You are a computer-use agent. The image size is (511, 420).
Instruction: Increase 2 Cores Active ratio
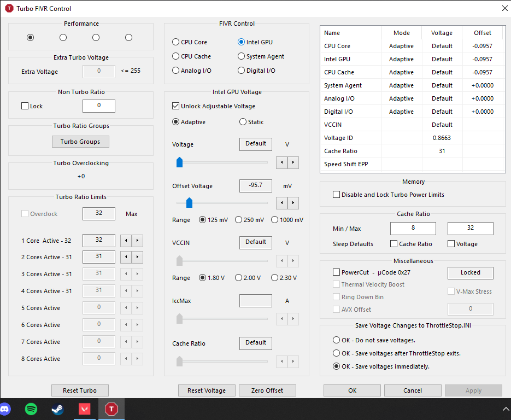[x=137, y=257]
